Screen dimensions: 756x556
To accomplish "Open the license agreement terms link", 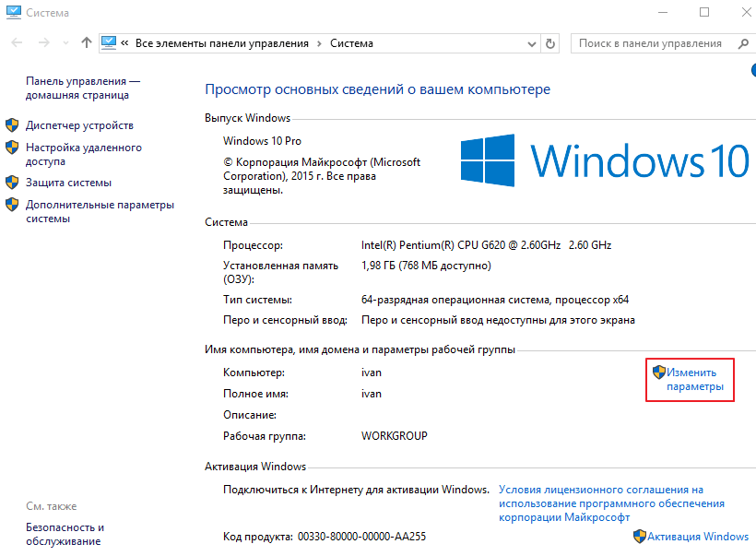I will pyautogui.click(x=611, y=503).
